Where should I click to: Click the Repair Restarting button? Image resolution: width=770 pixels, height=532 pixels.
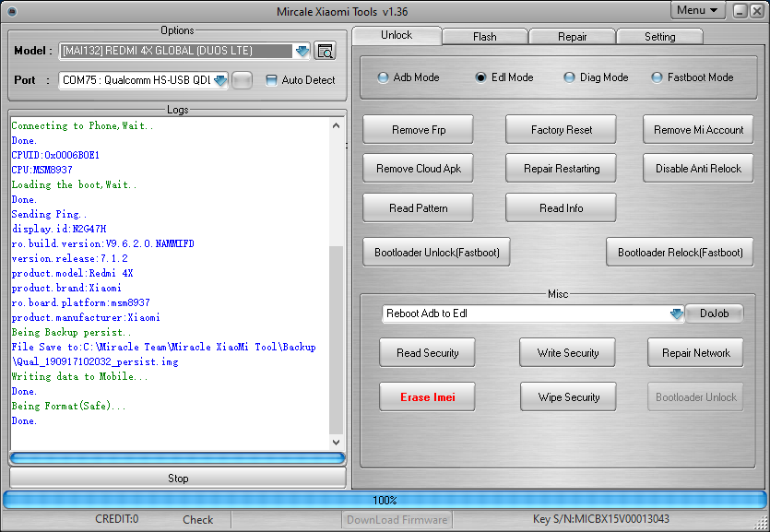click(x=562, y=169)
